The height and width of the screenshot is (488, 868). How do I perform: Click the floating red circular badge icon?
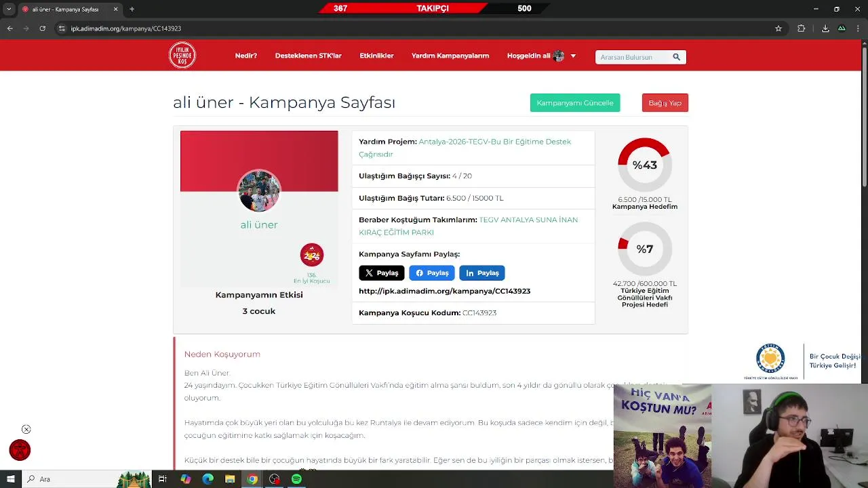pos(20,450)
